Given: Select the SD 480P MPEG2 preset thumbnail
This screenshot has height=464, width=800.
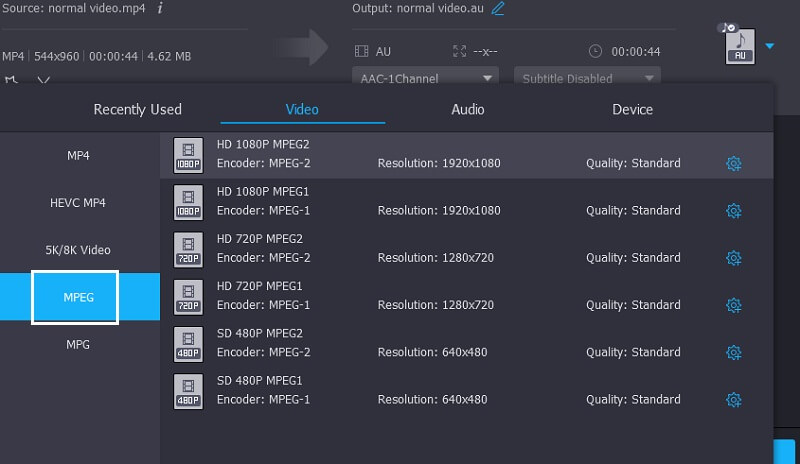Looking at the screenshot, I should pyautogui.click(x=188, y=343).
